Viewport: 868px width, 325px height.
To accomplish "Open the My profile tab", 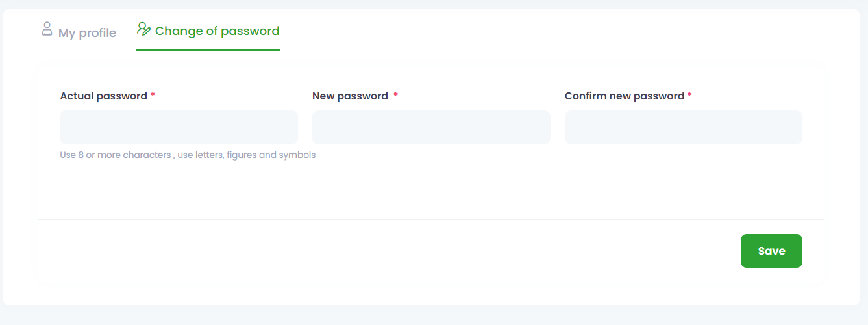I will [87, 32].
